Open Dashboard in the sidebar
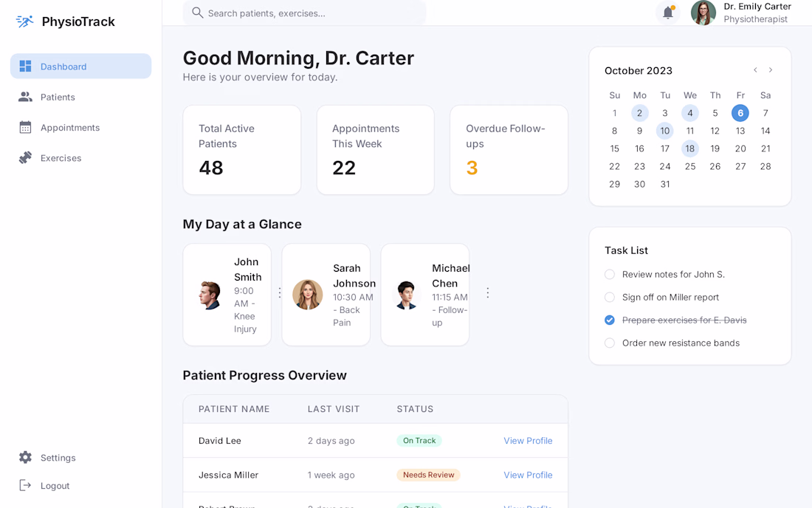Screen dimensions: 812x508 (80, 66)
